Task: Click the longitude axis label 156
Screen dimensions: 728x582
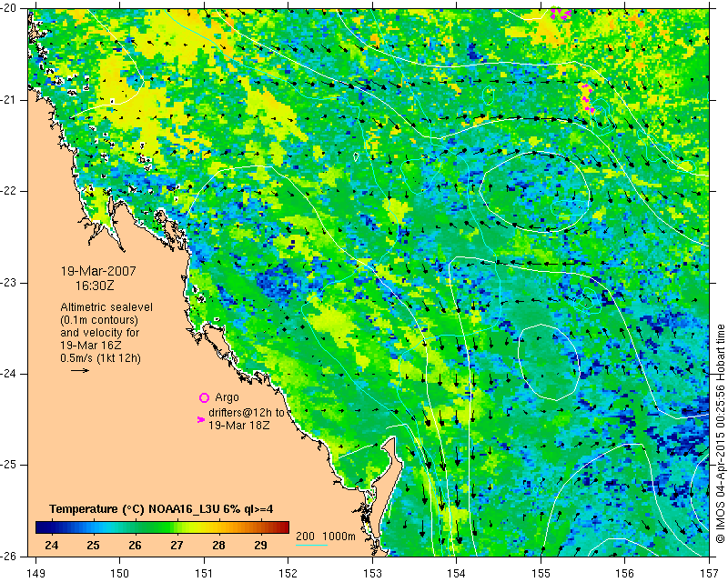Action: 625,574
